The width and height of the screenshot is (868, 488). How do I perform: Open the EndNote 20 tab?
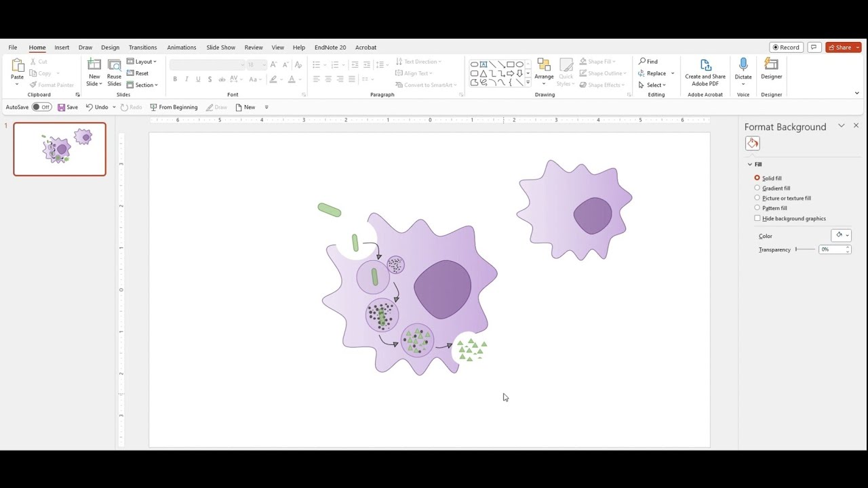pyautogui.click(x=330, y=47)
